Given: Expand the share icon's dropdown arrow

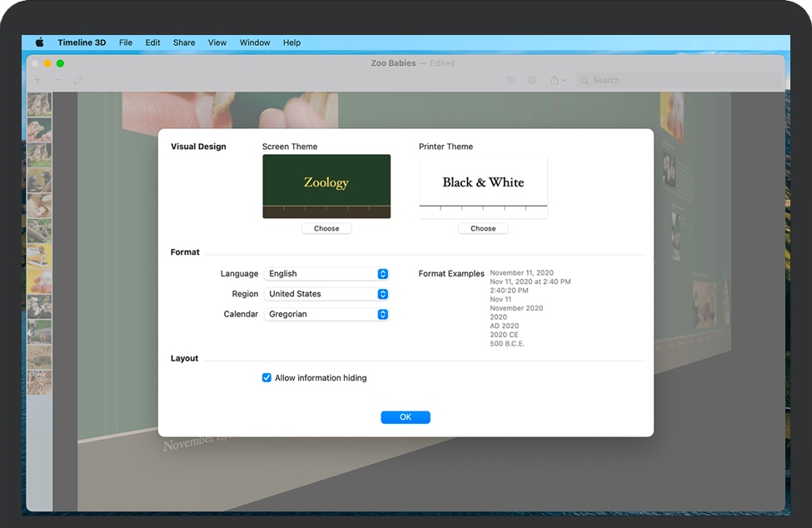Looking at the screenshot, I should (x=564, y=80).
